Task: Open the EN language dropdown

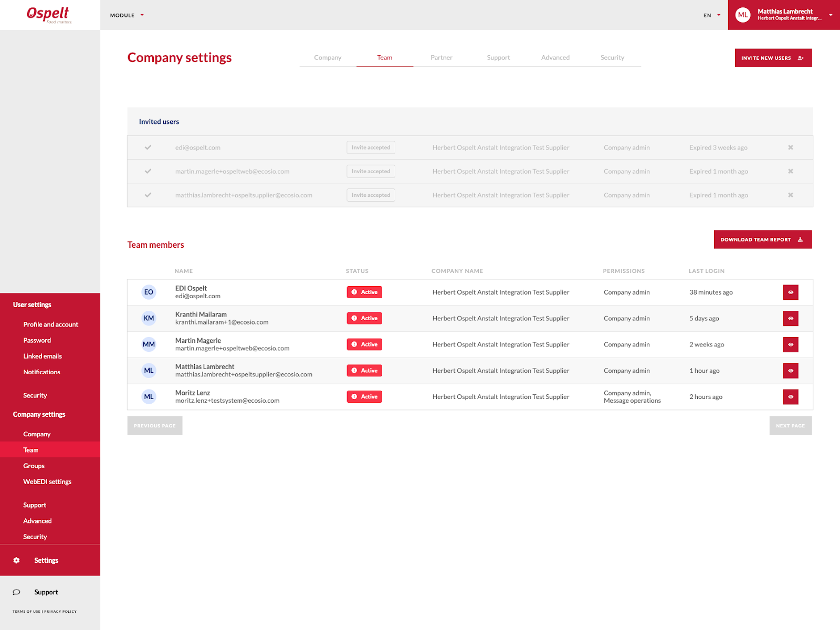Action: (711, 15)
